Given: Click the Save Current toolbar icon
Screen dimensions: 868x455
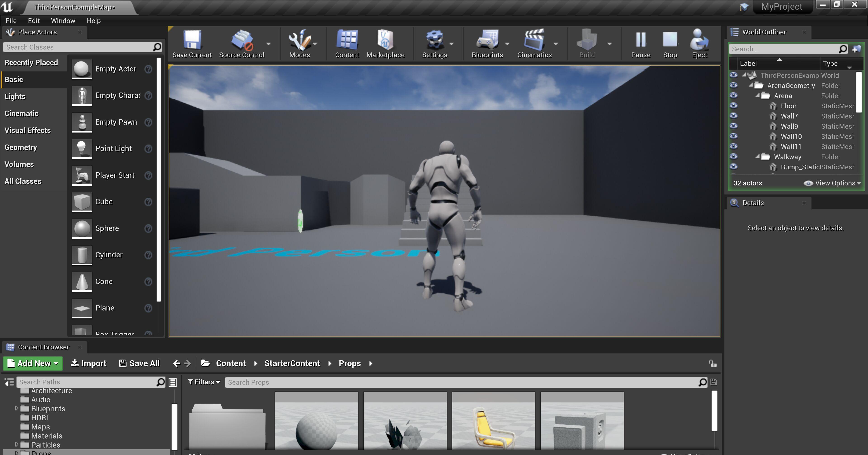Looking at the screenshot, I should tap(192, 40).
